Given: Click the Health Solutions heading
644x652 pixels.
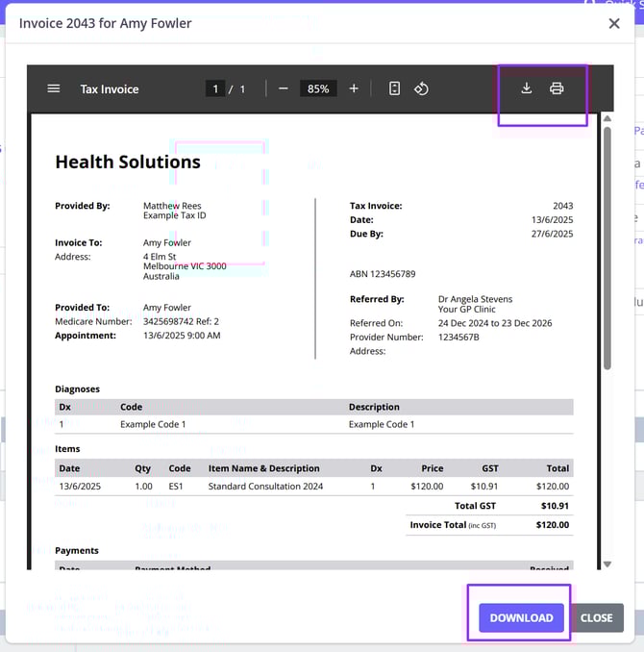Looking at the screenshot, I should 128,162.
